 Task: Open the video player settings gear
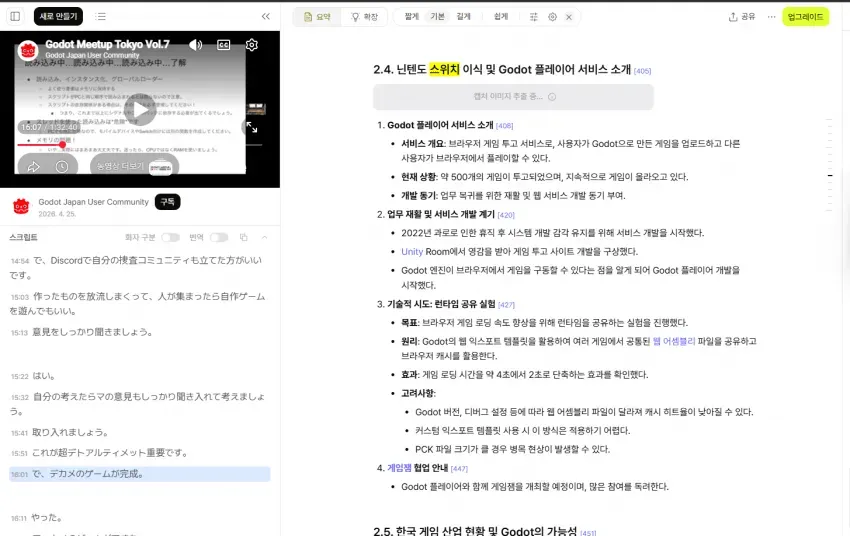pyautogui.click(x=252, y=45)
